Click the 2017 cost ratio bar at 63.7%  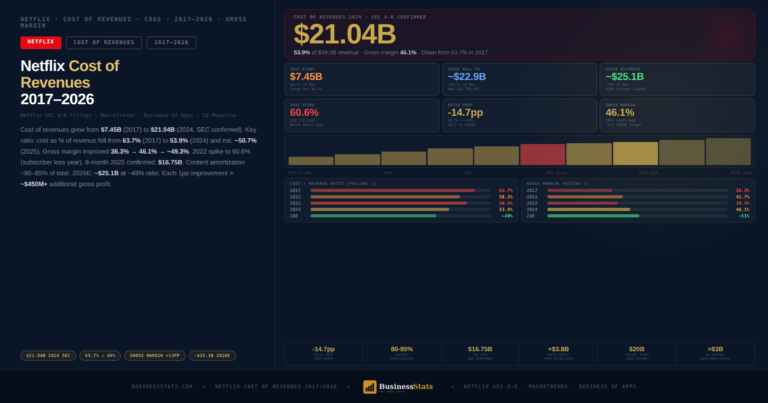point(392,190)
